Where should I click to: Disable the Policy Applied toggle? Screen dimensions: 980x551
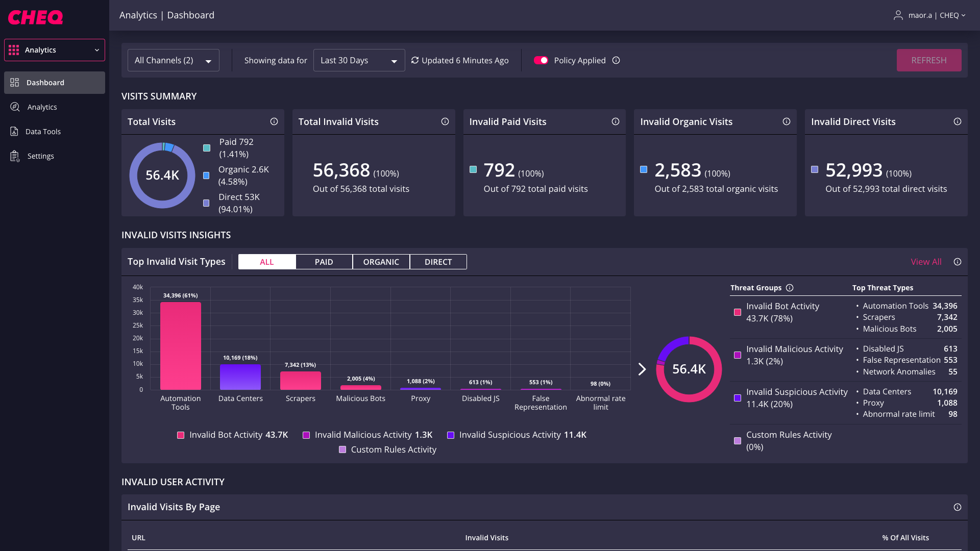(541, 60)
